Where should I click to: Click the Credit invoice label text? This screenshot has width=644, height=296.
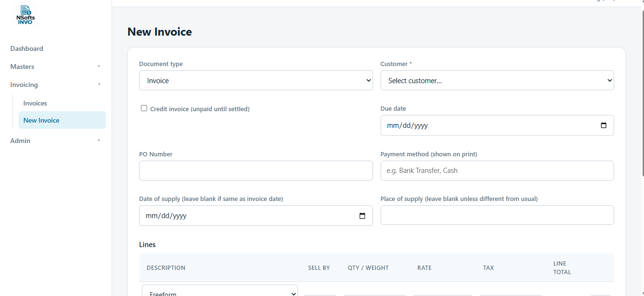pyautogui.click(x=200, y=109)
